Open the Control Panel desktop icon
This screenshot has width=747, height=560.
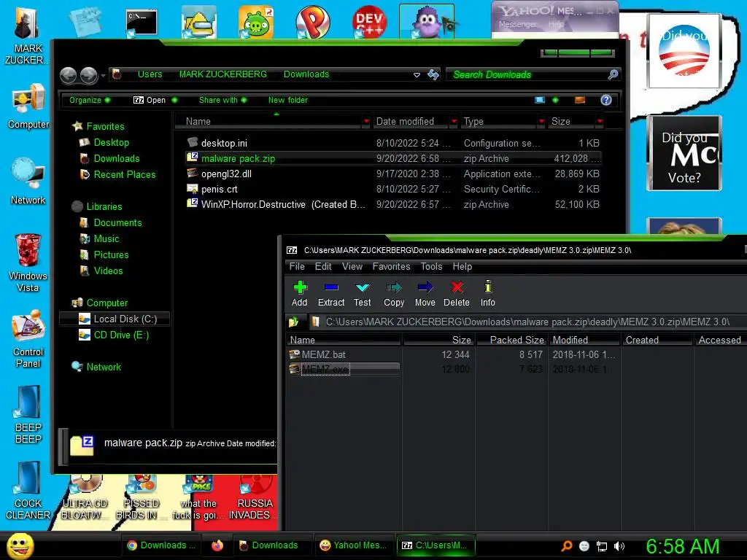tap(28, 338)
